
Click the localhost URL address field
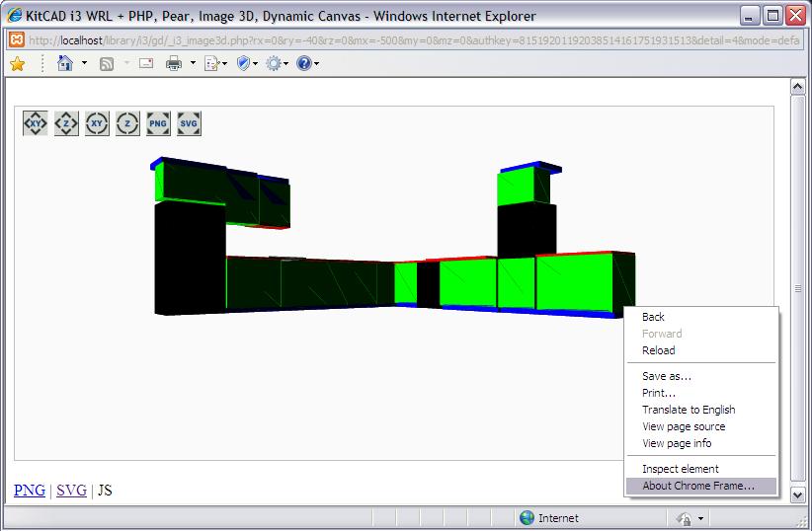pos(414,39)
